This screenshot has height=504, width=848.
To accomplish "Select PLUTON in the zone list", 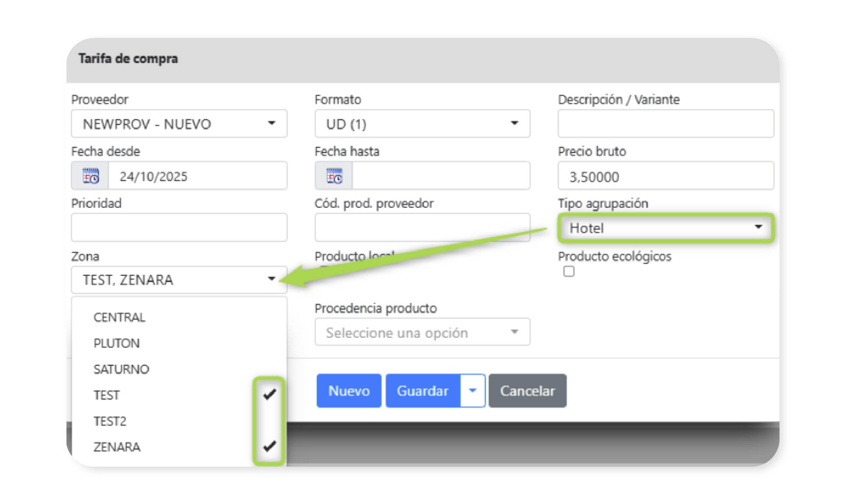I will click(x=117, y=343).
